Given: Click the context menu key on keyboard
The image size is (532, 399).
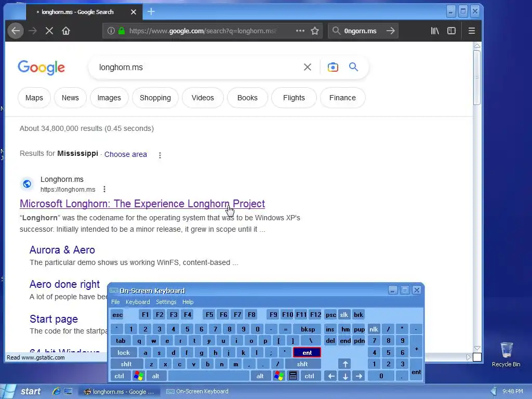Looking at the screenshot, I should tap(293, 376).
